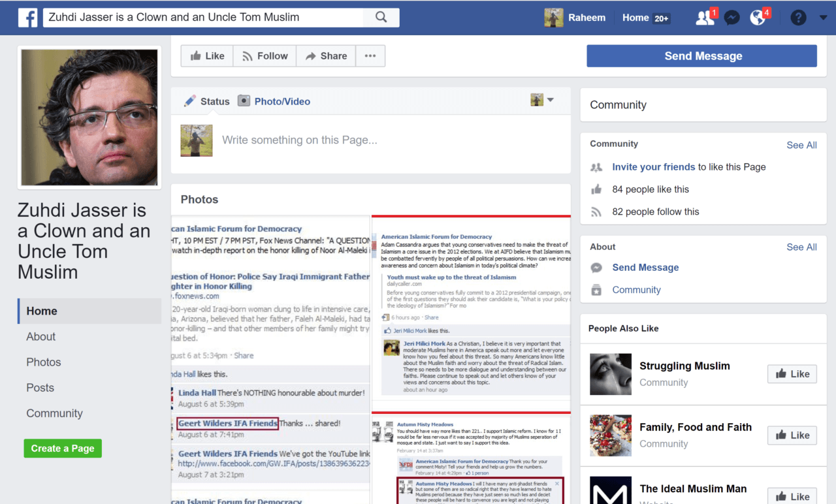The height and width of the screenshot is (504, 836).
Task: Select Posts in the page sidebar
Action: click(x=40, y=388)
